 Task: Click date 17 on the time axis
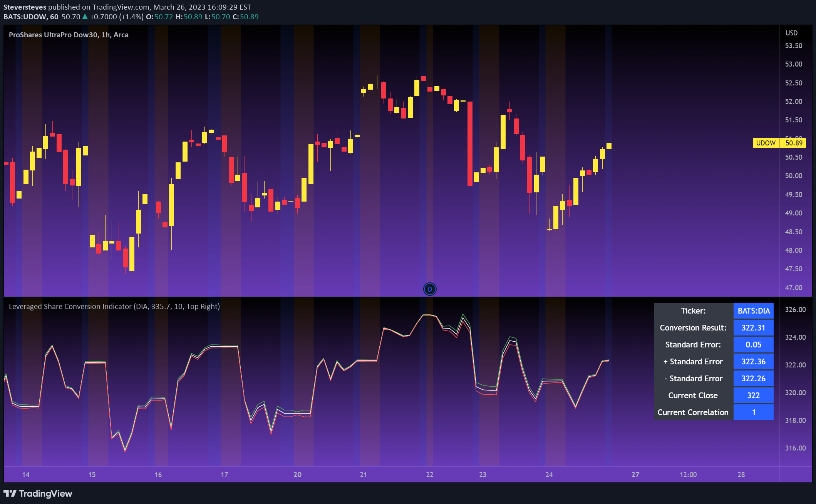click(225, 475)
